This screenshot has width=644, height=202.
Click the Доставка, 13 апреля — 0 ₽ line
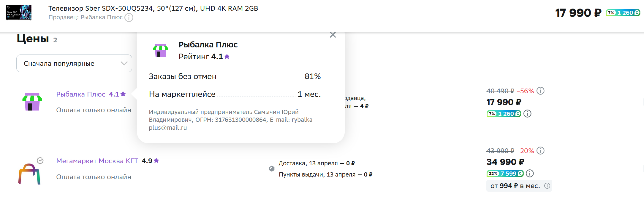[x=317, y=163]
